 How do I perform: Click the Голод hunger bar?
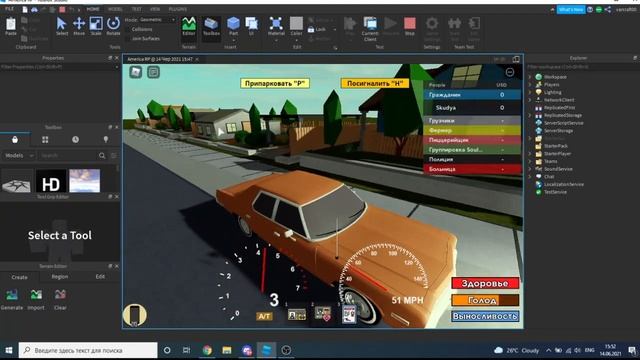point(485,300)
